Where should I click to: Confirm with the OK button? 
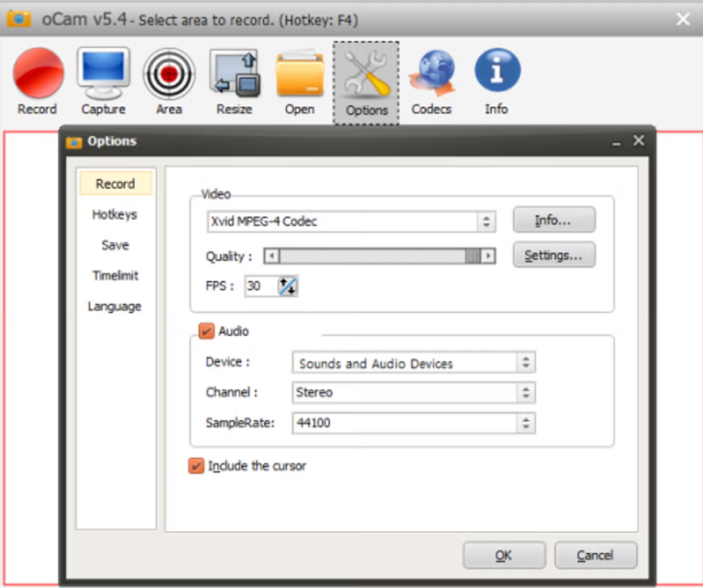pos(504,555)
